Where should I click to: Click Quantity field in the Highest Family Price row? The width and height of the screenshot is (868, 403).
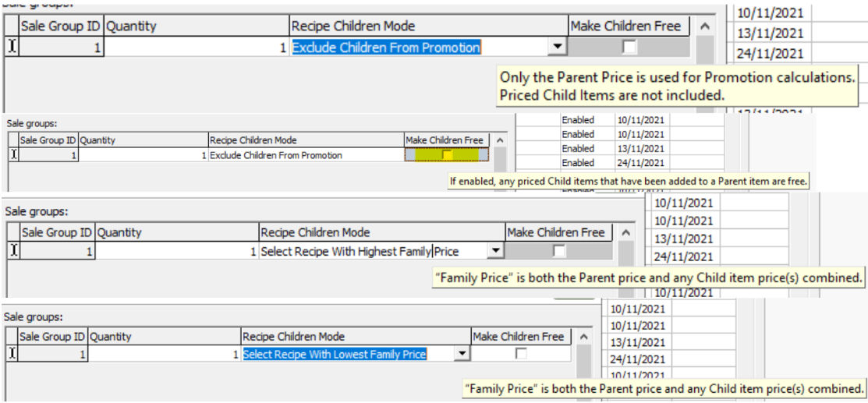176,251
